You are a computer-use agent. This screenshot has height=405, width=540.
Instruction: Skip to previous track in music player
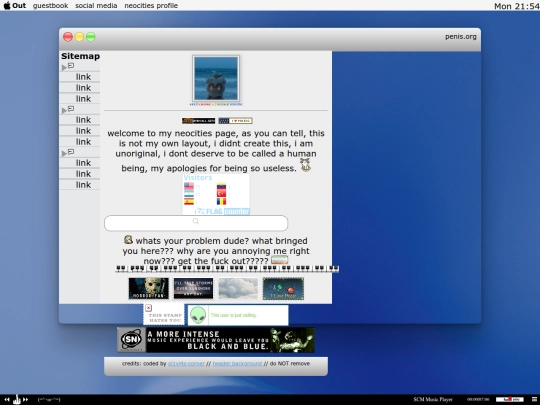coord(7,399)
